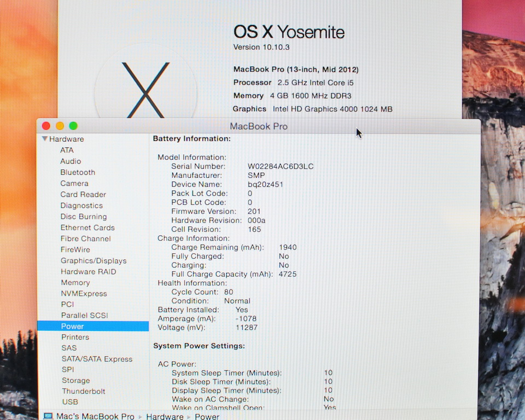Minimize window with the yellow button
Image resolution: width=525 pixels, height=420 pixels.
click(x=60, y=126)
